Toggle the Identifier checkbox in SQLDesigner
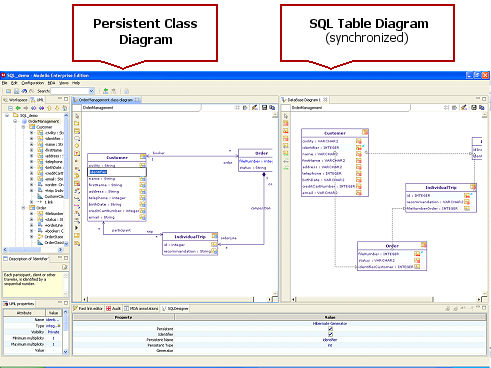The image size is (491, 368). pyautogui.click(x=330, y=334)
